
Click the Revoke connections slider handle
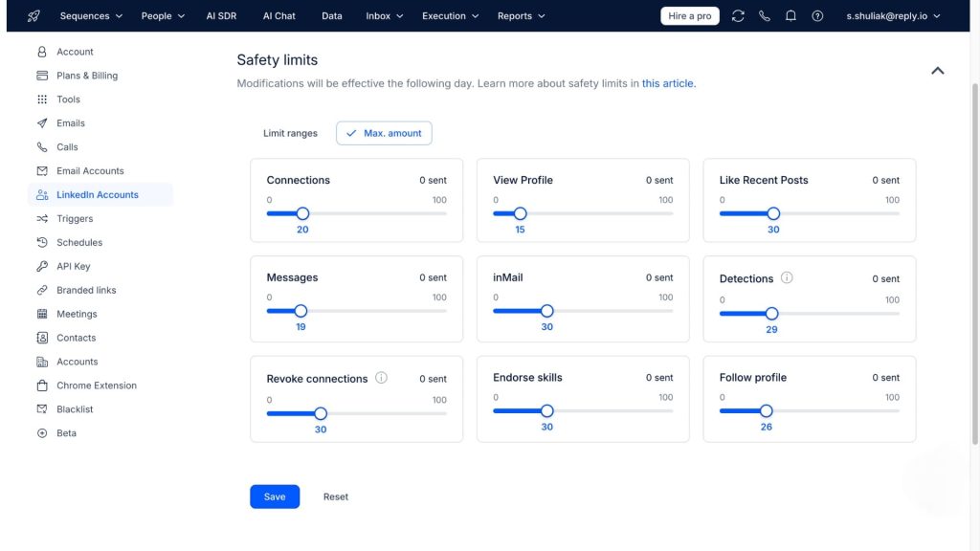click(x=321, y=413)
